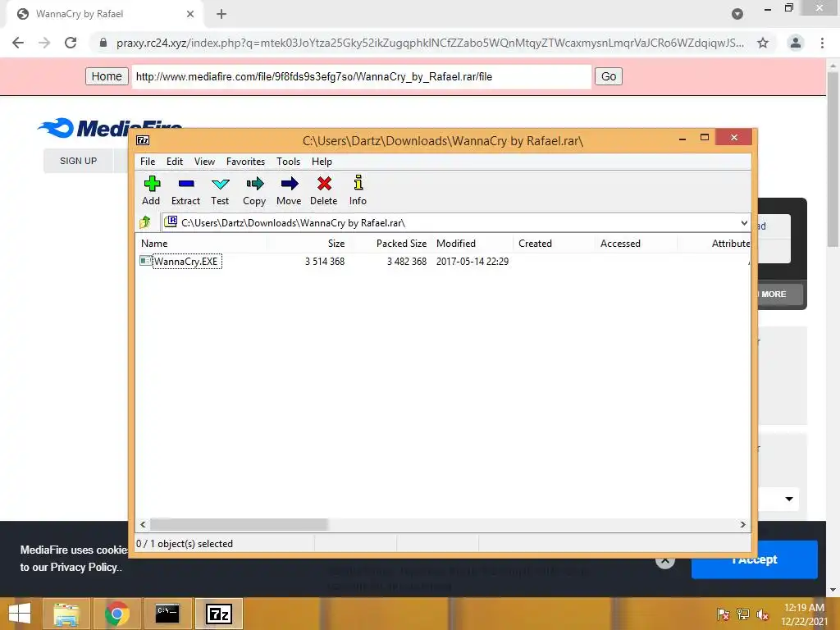Click the horizontal scrollbar right arrow
The image size is (840, 630).
742,524
